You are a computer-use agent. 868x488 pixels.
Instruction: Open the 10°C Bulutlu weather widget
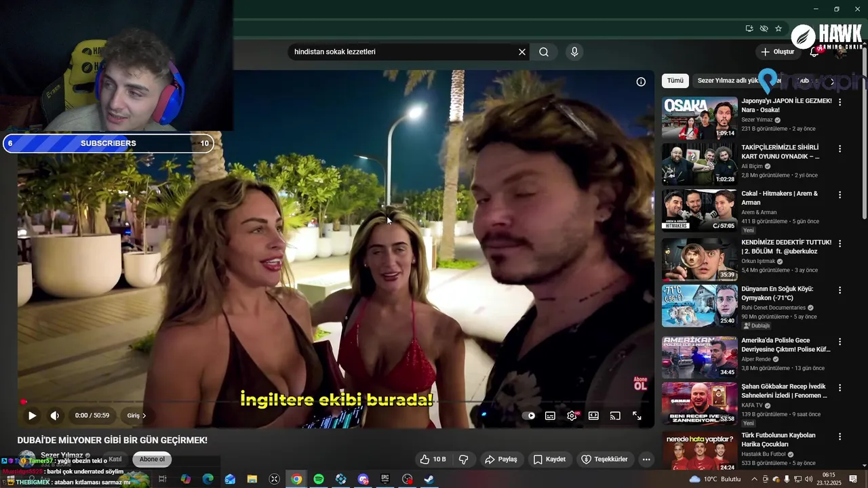click(715, 479)
